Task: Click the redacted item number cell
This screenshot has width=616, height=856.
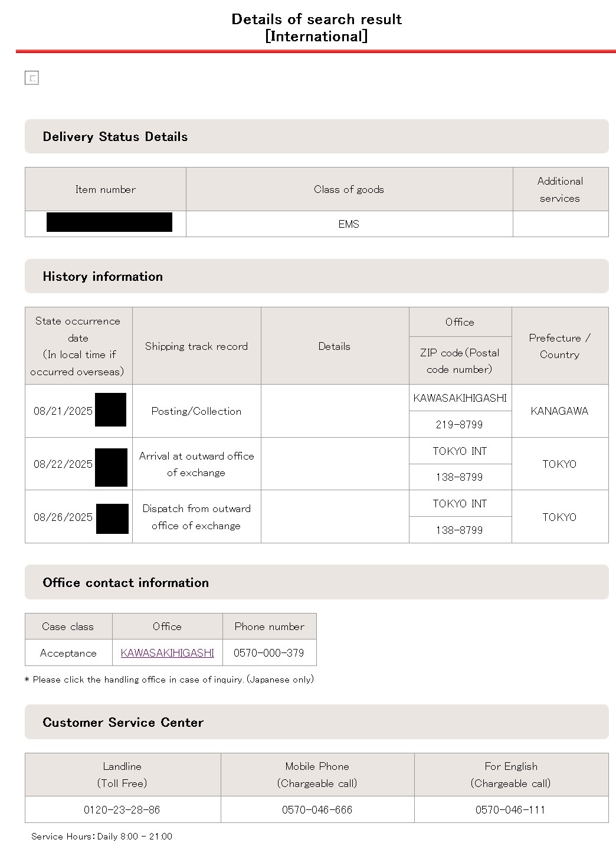Action: pyautogui.click(x=109, y=222)
